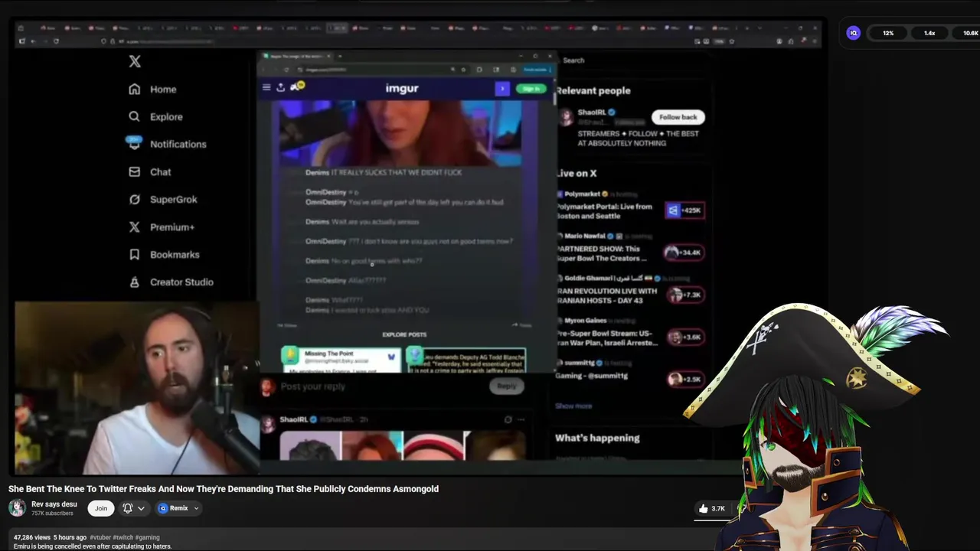
Task: Click the +425K viewer badge on Polymarket
Action: pos(684,210)
